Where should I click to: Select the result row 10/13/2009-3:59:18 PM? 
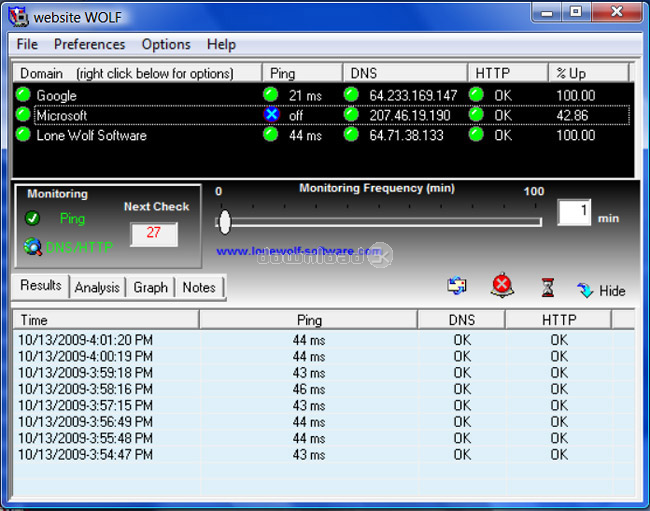pos(323,373)
